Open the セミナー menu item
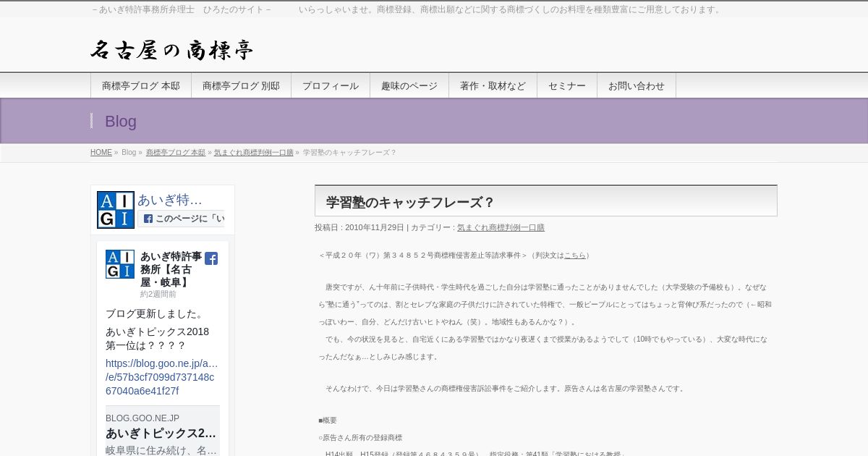Viewport: 868px width, 456px height. coord(567,85)
